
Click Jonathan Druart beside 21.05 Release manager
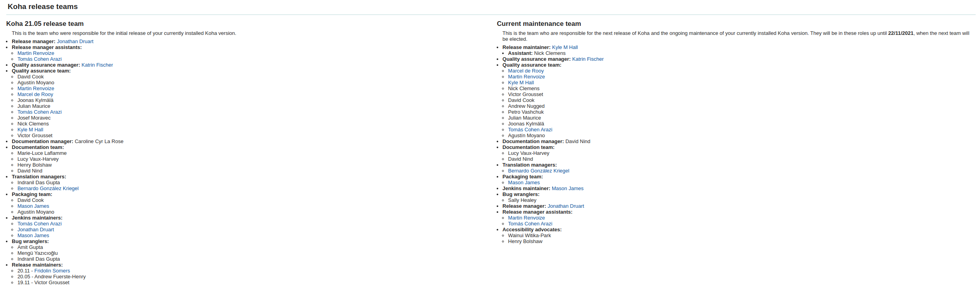click(x=75, y=42)
